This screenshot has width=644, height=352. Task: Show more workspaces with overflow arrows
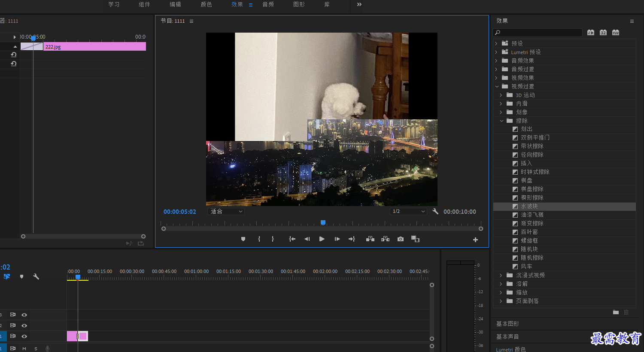[x=359, y=4]
